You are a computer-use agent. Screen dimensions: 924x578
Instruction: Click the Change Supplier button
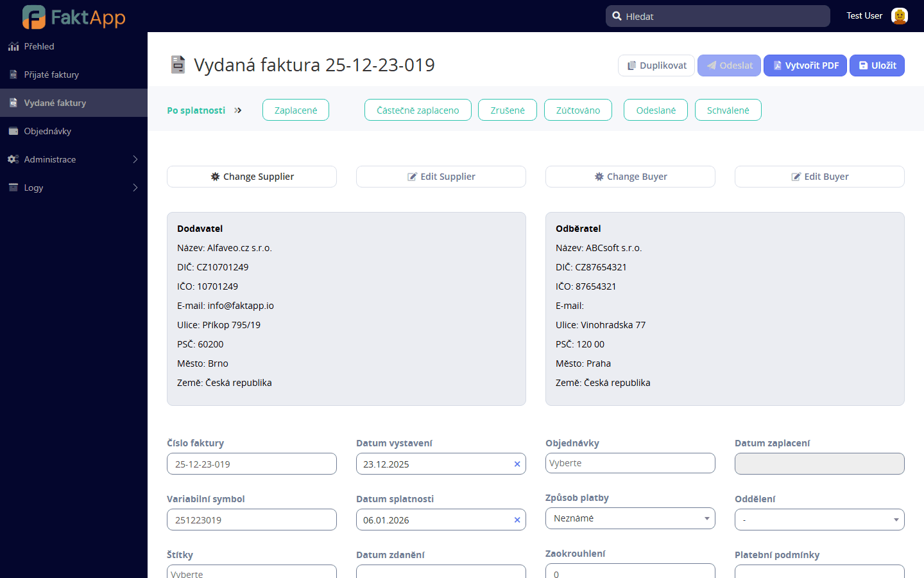pyautogui.click(x=252, y=177)
